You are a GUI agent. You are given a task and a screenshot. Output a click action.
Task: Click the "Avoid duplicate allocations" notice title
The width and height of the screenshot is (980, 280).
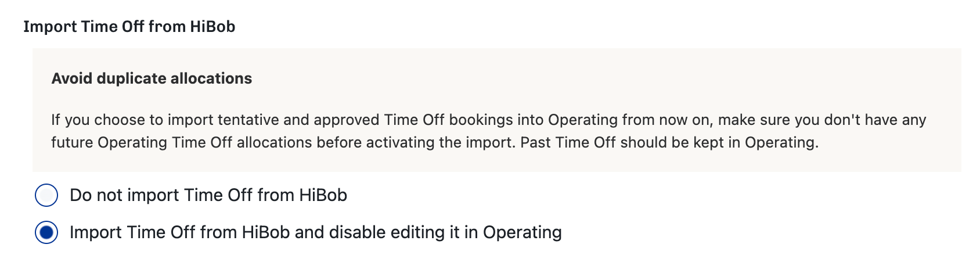[152, 78]
